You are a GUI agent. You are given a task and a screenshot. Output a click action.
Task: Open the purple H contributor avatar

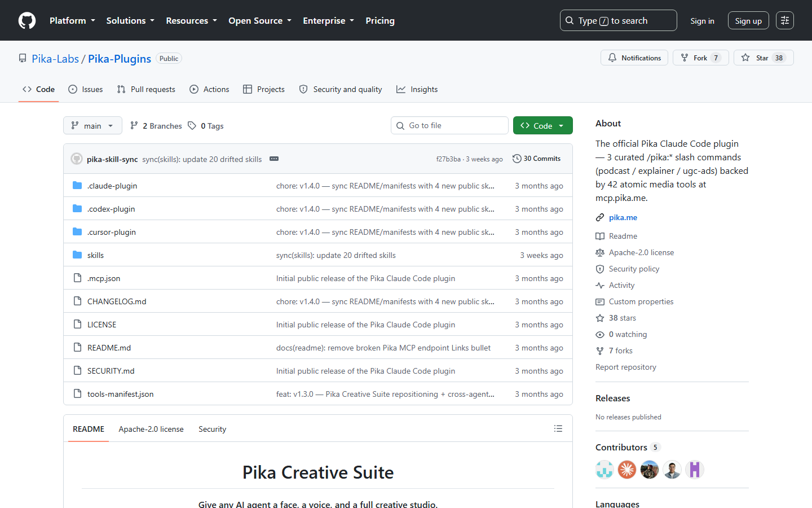tap(695, 470)
